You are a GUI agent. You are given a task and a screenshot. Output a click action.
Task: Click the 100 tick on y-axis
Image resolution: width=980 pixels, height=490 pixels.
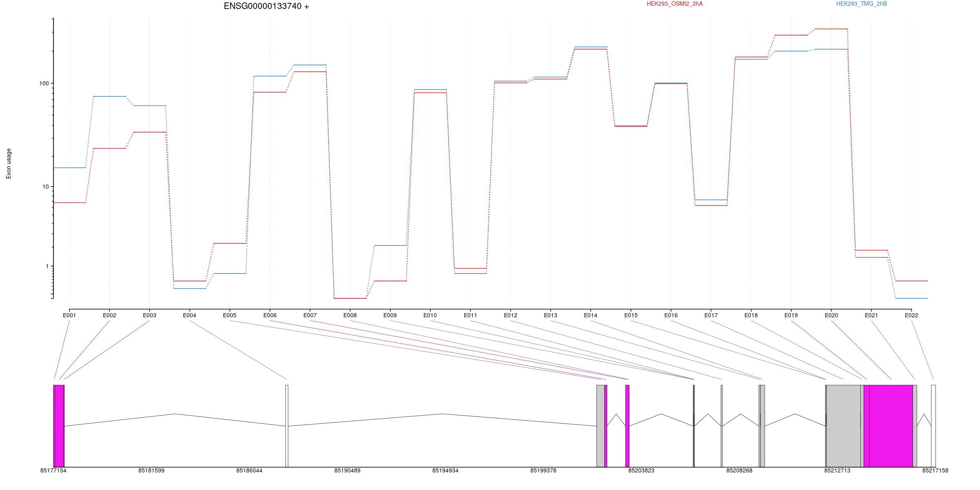[x=44, y=83]
